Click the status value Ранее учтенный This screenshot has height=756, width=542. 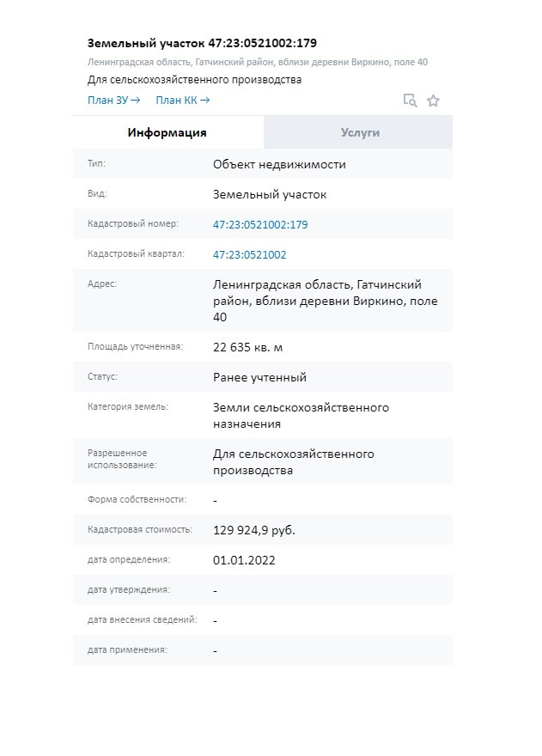click(x=259, y=377)
